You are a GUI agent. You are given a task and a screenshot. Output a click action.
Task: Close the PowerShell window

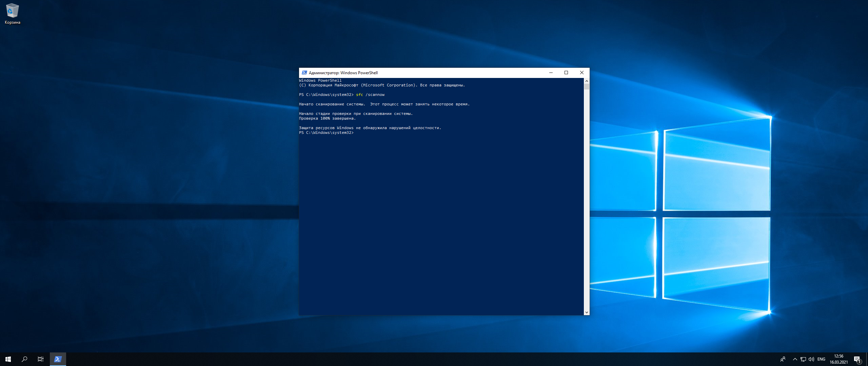[582, 73]
